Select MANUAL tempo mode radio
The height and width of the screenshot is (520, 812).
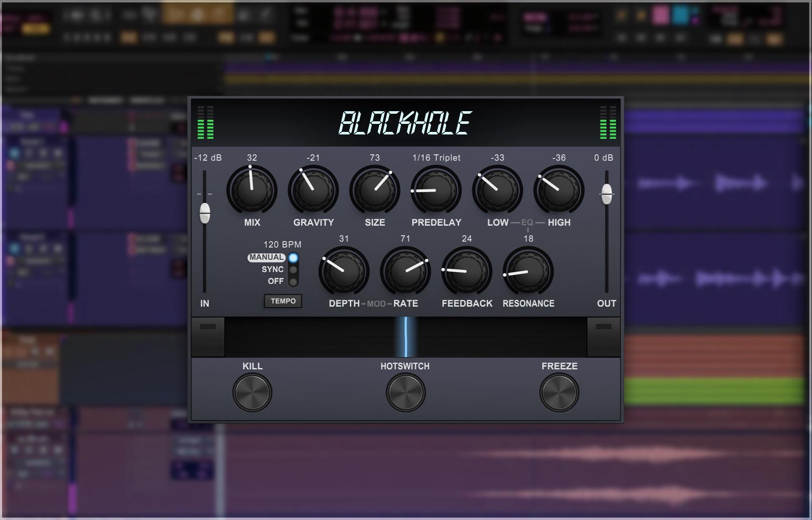[293, 258]
